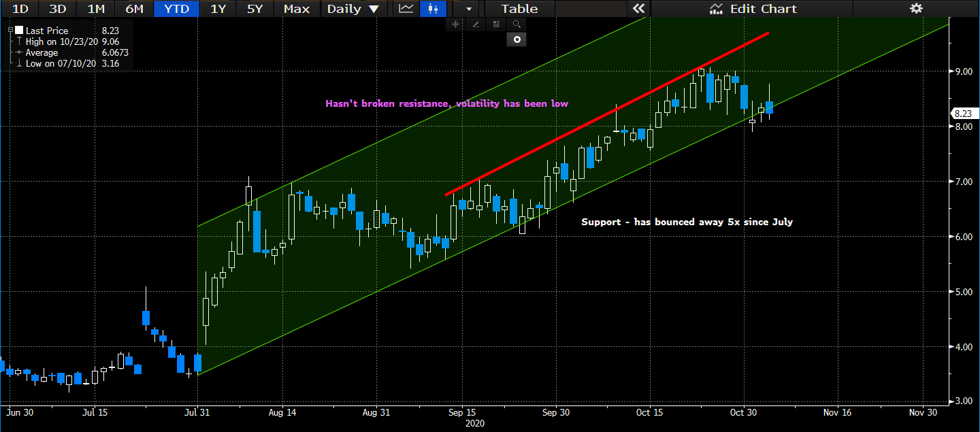Switch to line chart view

404,9
